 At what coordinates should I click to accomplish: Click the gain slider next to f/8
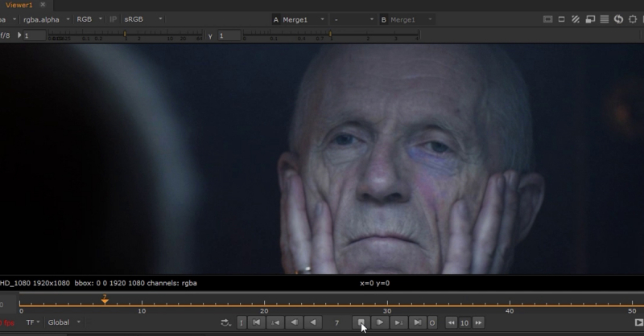click(x=125, y=35)
